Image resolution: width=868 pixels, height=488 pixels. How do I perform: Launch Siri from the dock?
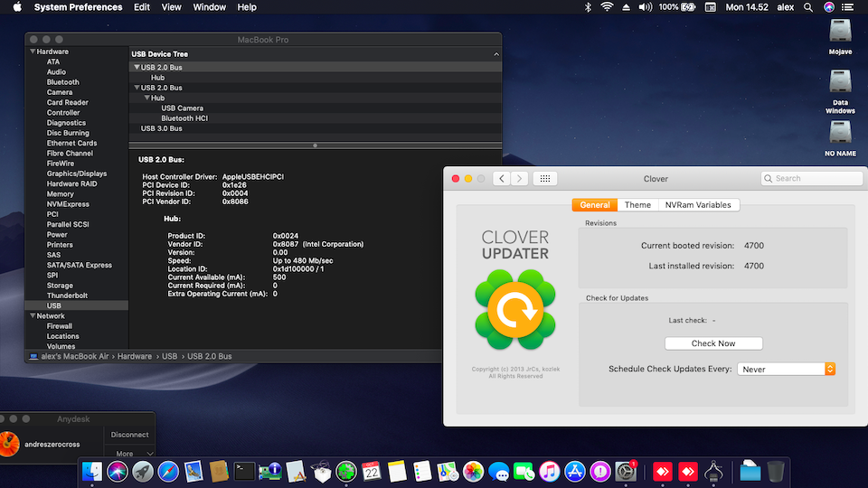118,472
